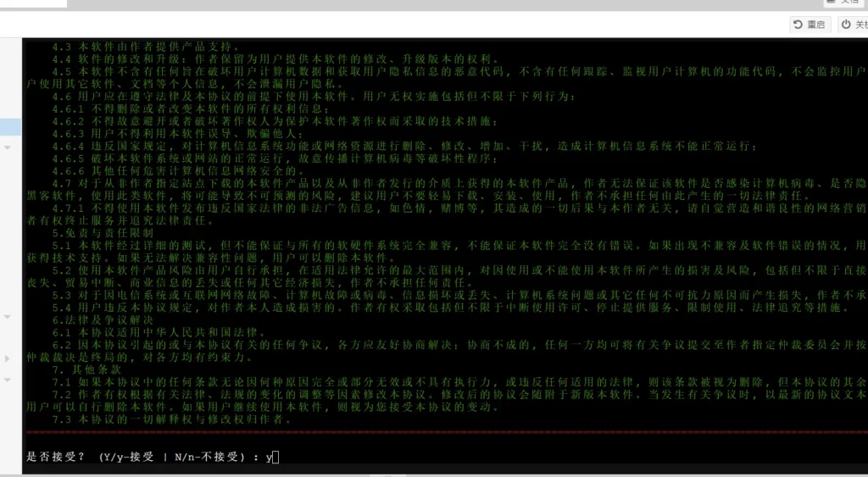The height and width of the screenshot is (477, 868).
Task: Select the blue highlighted sidebar item
Action: pyautogui.click(x=10, y=127)
